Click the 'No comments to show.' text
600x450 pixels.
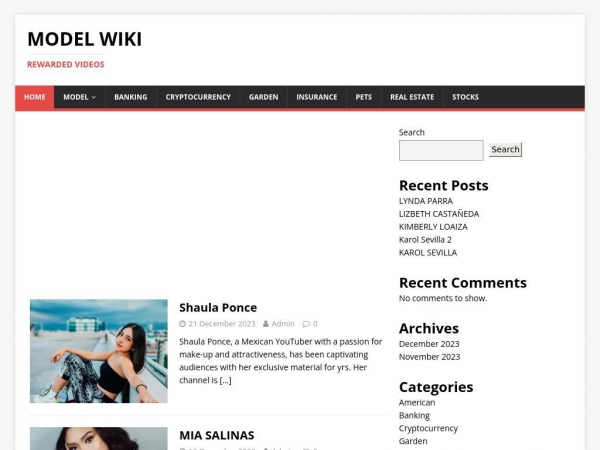[443, 298]
